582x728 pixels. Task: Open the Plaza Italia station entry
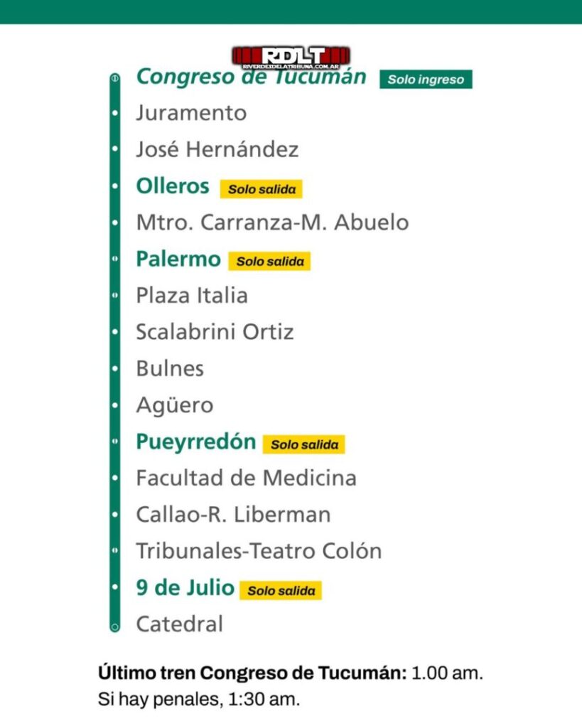coord(192,295)
